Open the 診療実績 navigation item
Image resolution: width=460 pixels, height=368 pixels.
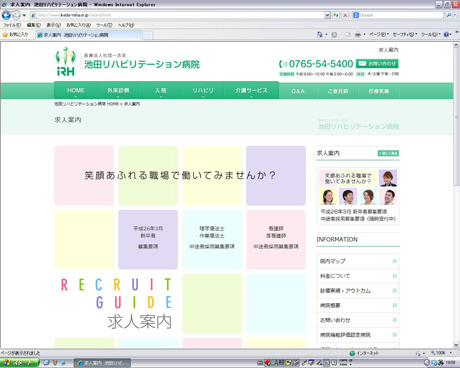click(378, 91)
